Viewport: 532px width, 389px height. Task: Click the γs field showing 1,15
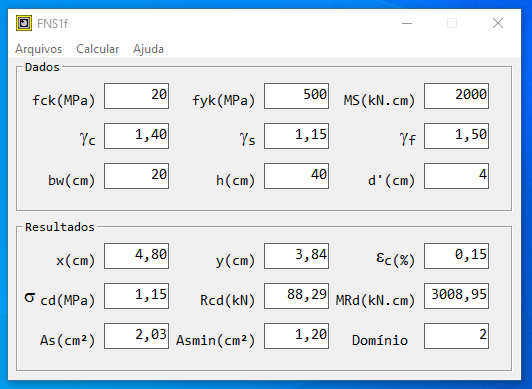coord(297,136)
